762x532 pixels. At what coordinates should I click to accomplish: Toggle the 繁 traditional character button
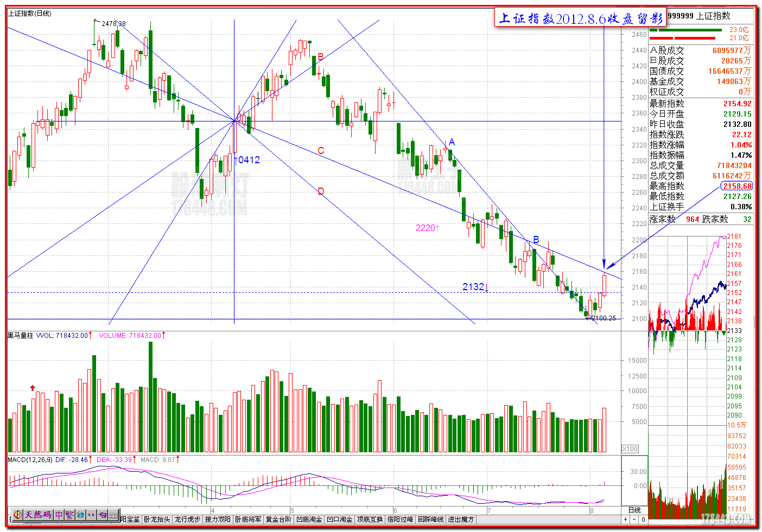click(69, 515)
